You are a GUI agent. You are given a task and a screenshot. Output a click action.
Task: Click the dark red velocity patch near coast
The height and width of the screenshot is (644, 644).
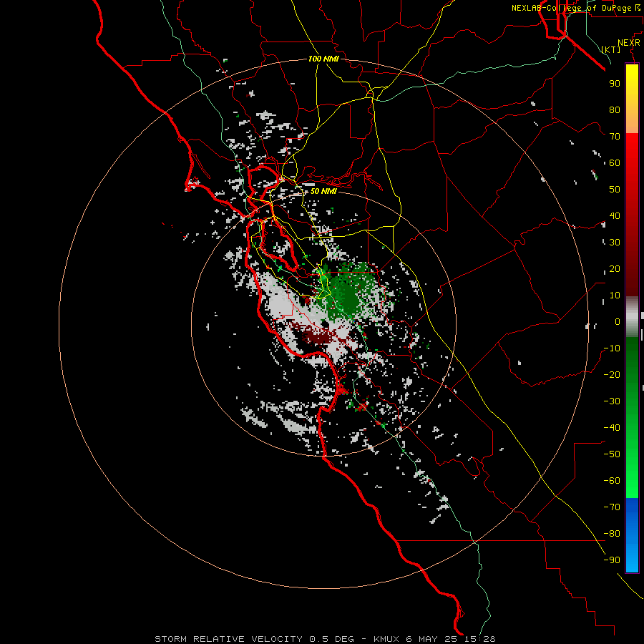(318, 338)
